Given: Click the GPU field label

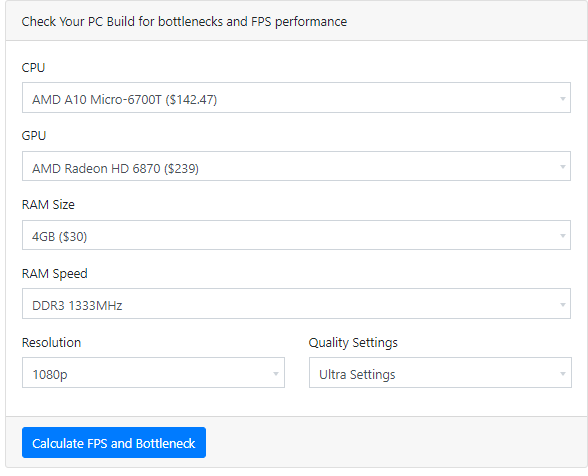Looking at the screenshot, I should (34, 135).
